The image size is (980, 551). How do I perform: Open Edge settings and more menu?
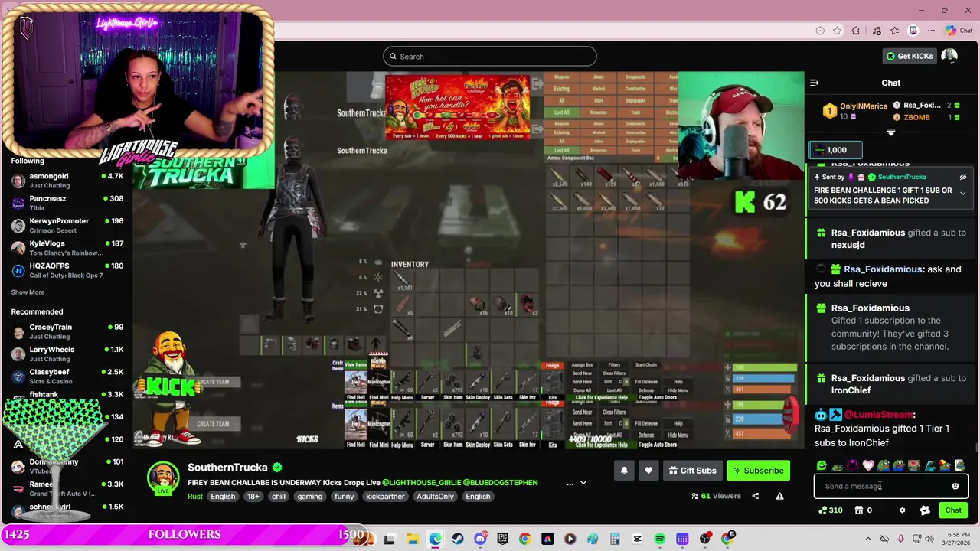932,31
